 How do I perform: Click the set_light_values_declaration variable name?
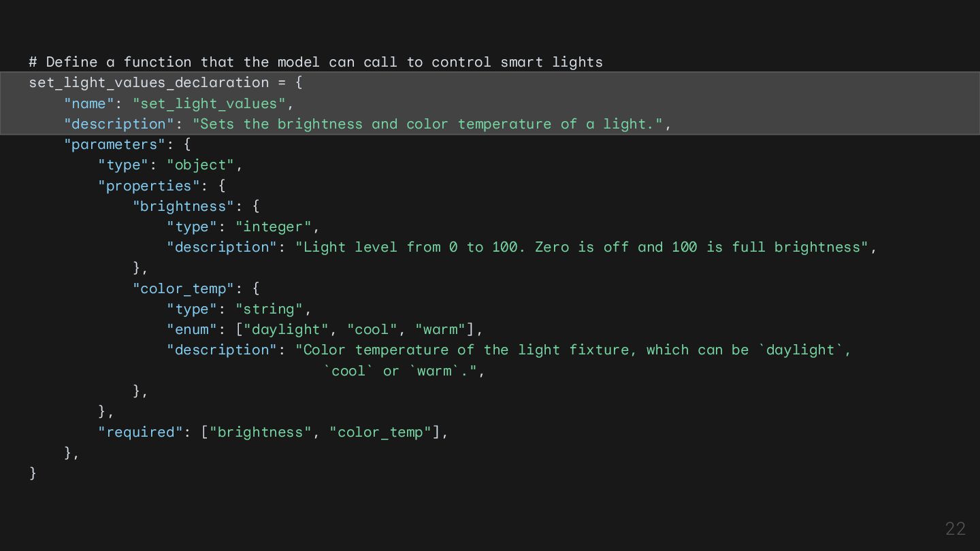[148, 82]
